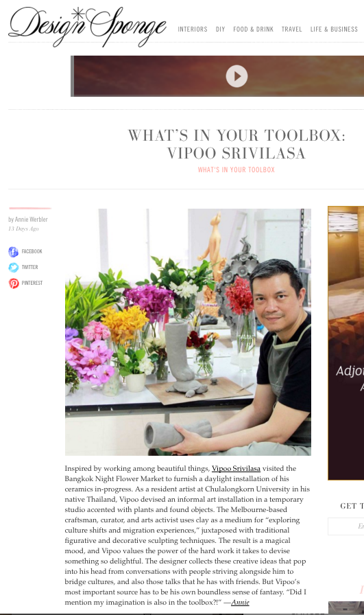Image resolution: width=364 pixels, height=615 pixels.
Task: Click the Pinterest text label
Action: point(32,283)
